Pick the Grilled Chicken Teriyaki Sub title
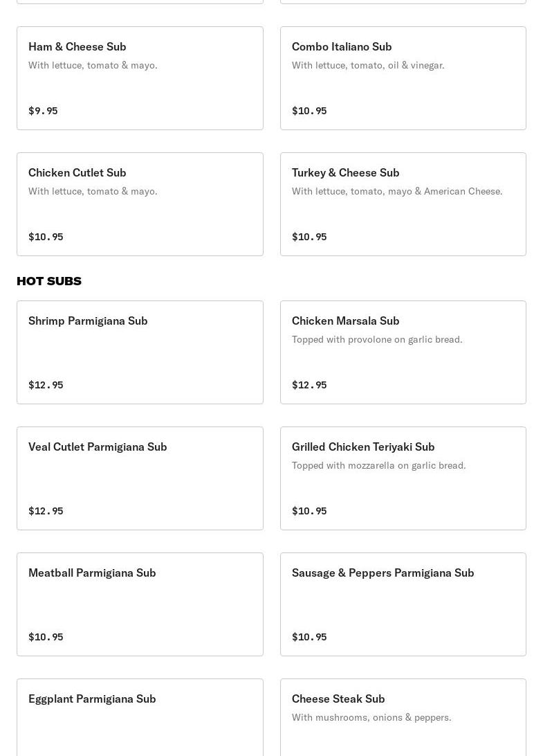 pyautogui.click(x=363, y=447)
